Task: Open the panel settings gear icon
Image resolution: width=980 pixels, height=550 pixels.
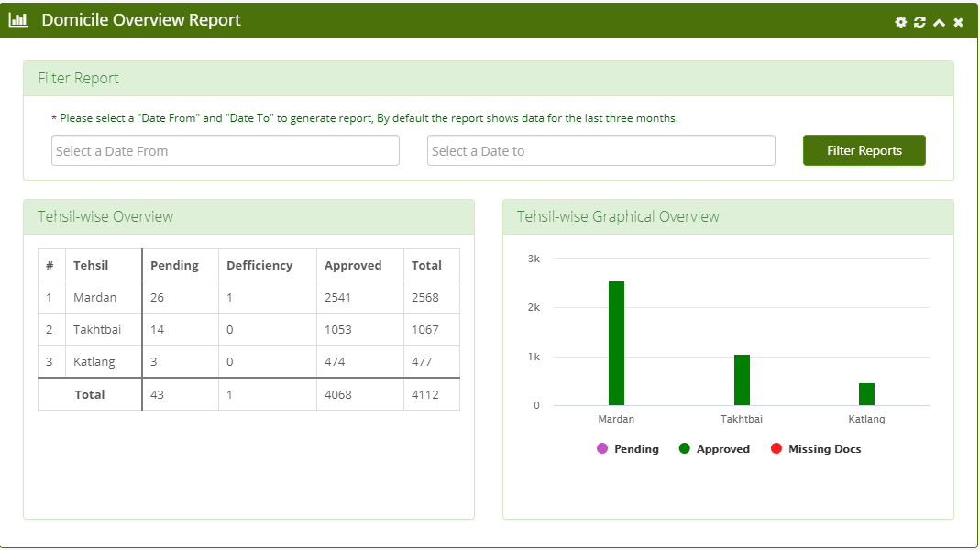Action: click(900, 23)
